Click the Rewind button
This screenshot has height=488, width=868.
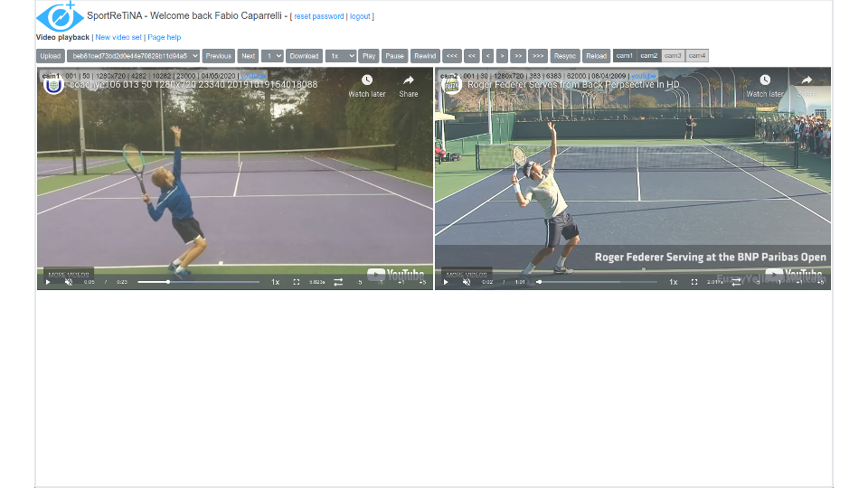click(425, 56)
